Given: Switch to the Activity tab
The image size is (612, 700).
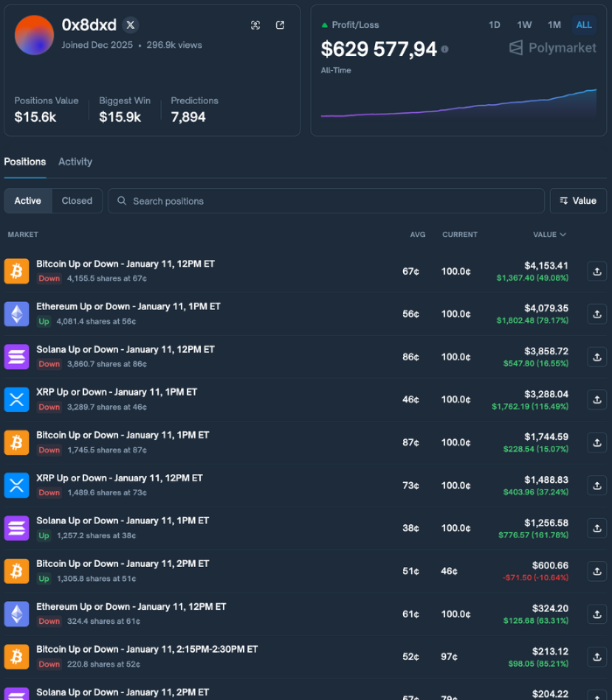Looking at the screenshot, I should coord(75,162).
